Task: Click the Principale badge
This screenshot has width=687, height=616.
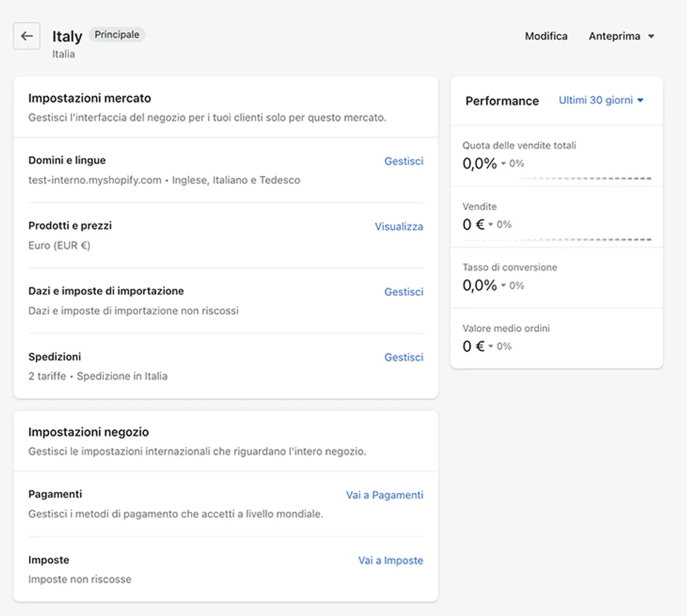Action: click(117, 34)
